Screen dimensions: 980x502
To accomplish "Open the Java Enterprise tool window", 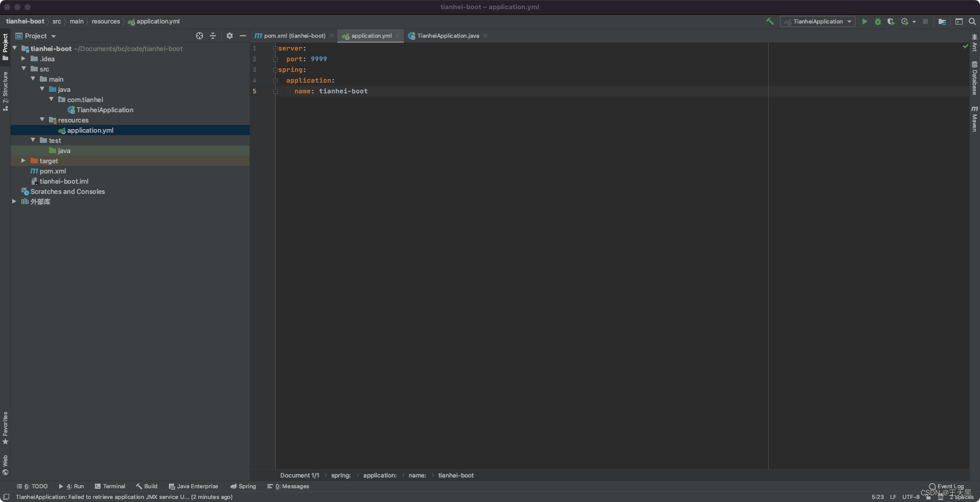I will pyautogui.click(x=193, y=486).
